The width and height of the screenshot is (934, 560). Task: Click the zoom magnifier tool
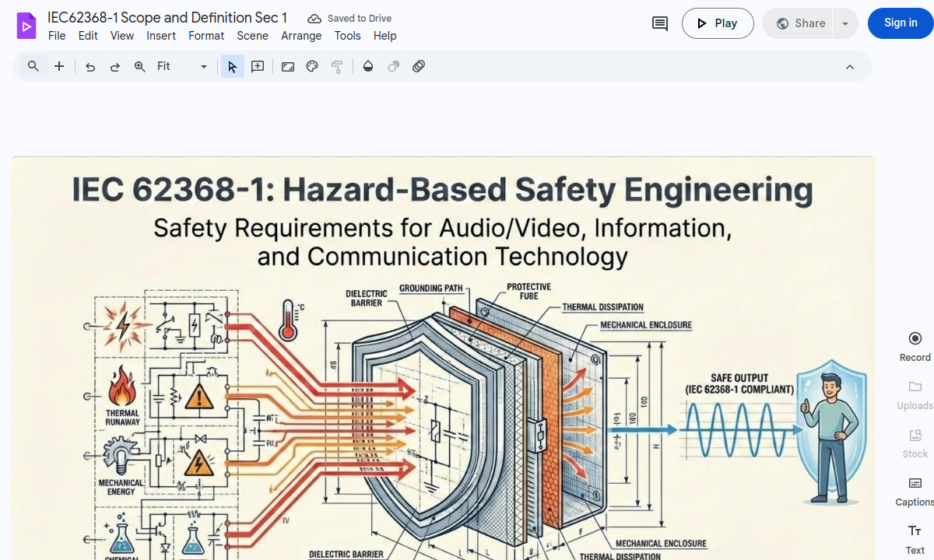(x=140, y=67)
